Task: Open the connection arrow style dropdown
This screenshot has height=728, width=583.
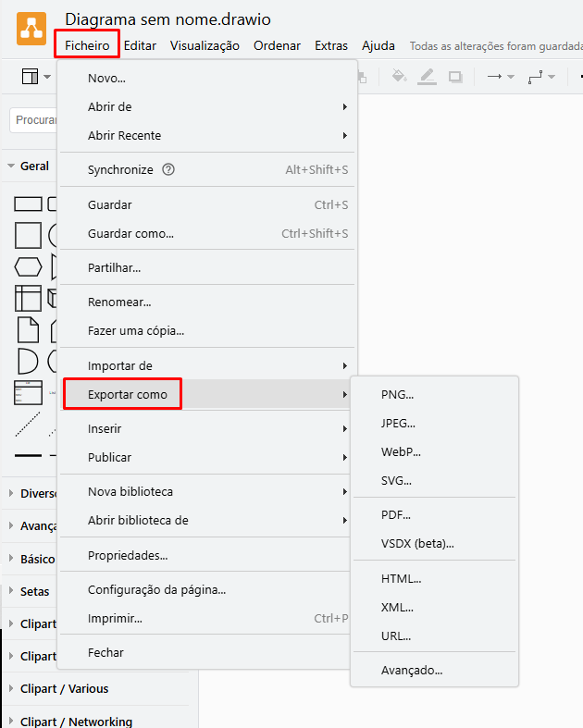Action: pyautogui.click(x=500, y=77)
